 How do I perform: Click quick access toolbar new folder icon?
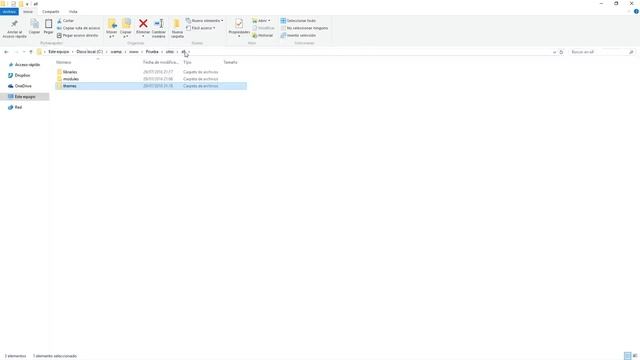[21, 4]
